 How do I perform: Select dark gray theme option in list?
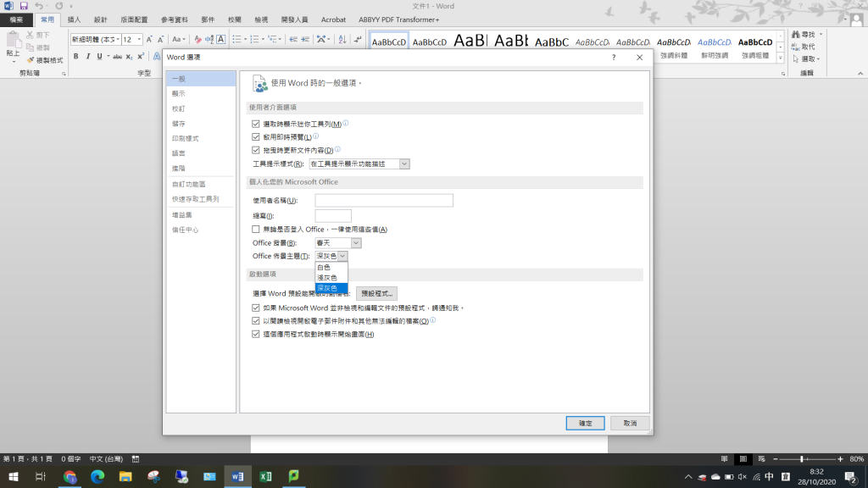[x=331, y=288]
